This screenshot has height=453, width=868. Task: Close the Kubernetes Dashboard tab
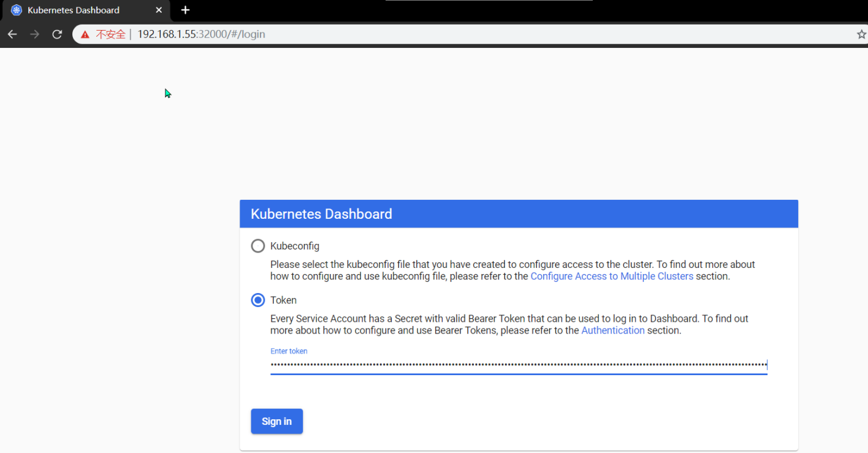(x=159, y=10)
